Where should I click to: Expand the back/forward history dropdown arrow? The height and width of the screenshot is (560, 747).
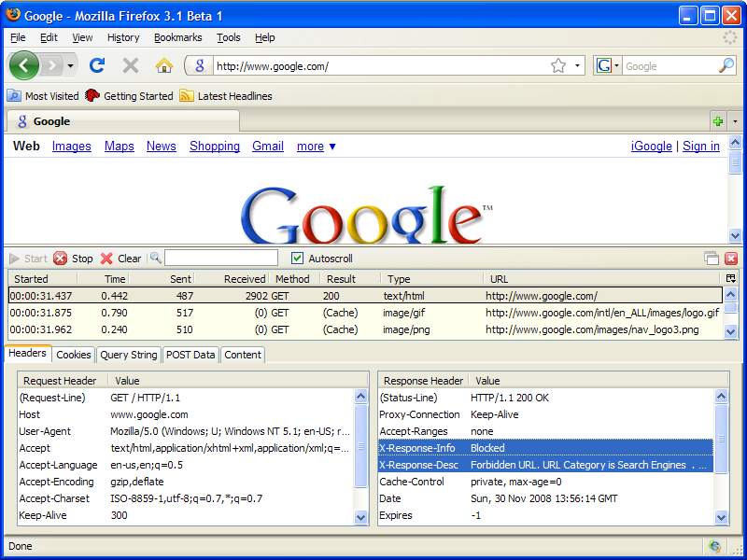click(70, 66)
